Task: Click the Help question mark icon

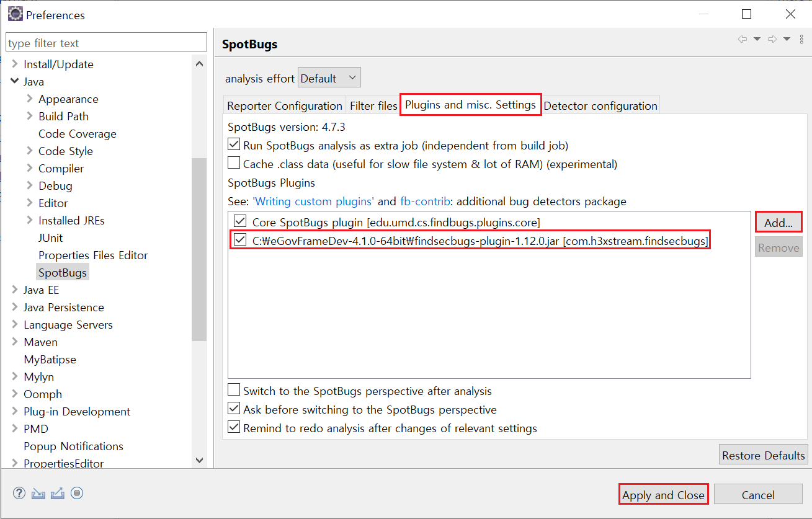Action: [x=19, y=494]
